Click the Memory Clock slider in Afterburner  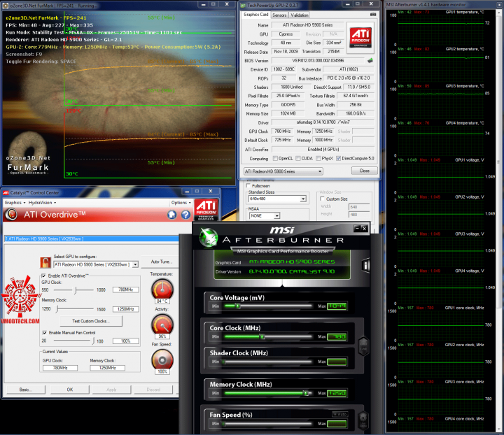tap(267, 393)
